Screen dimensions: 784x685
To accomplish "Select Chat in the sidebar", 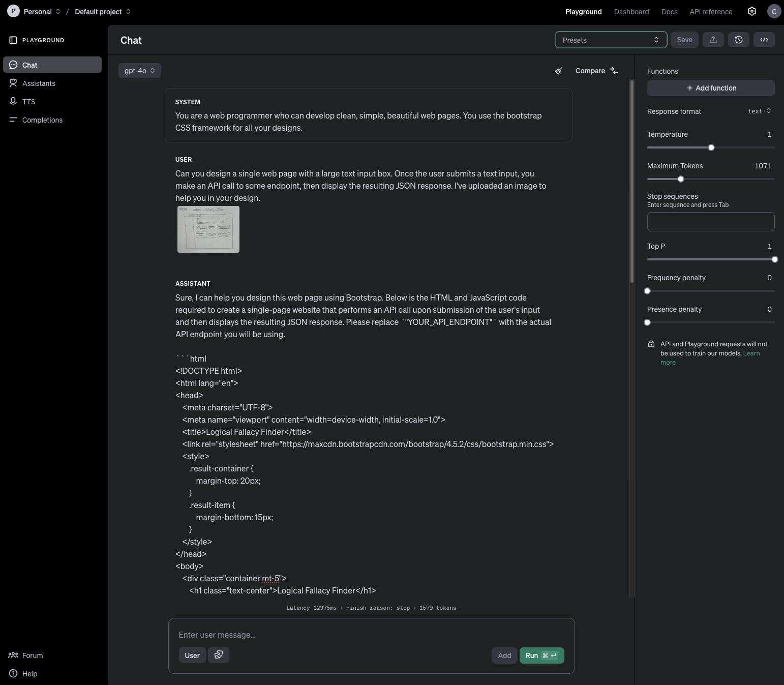I will [x=52, y=65].
